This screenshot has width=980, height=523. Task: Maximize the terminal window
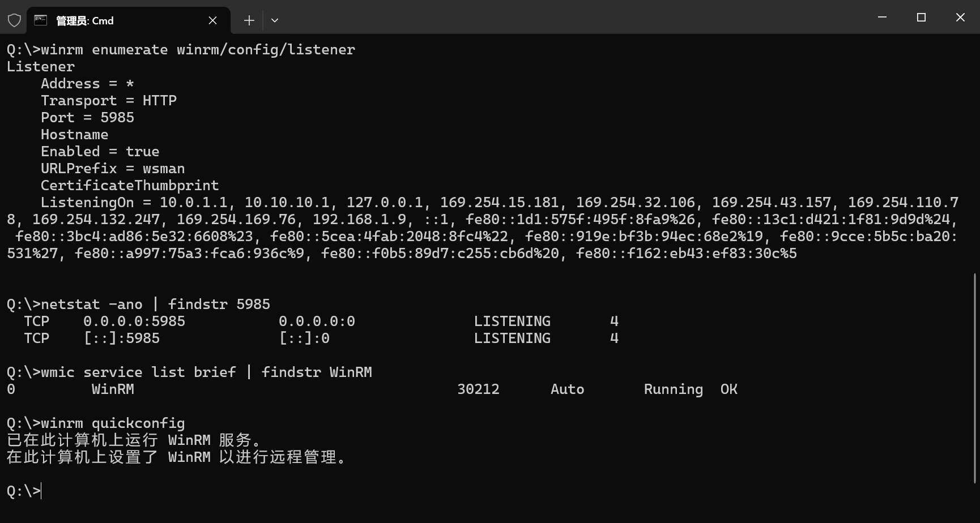(921, 18)
